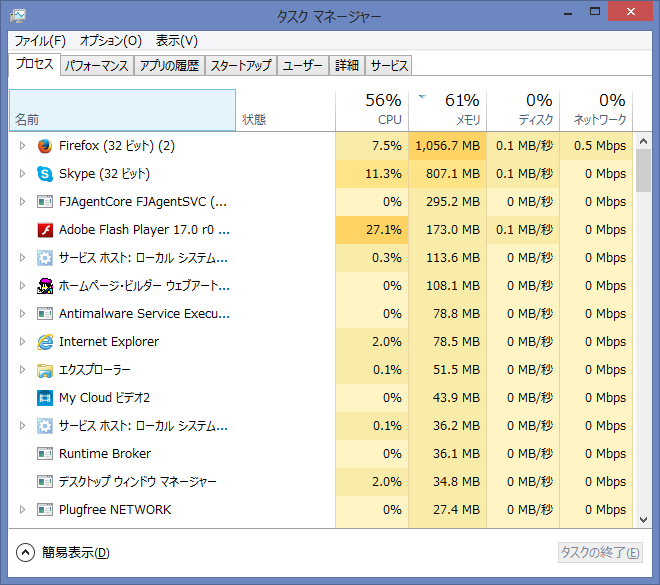The image size is (660, 585).
Task: Click the scrollbar up arrow
Action: point(643,141)
